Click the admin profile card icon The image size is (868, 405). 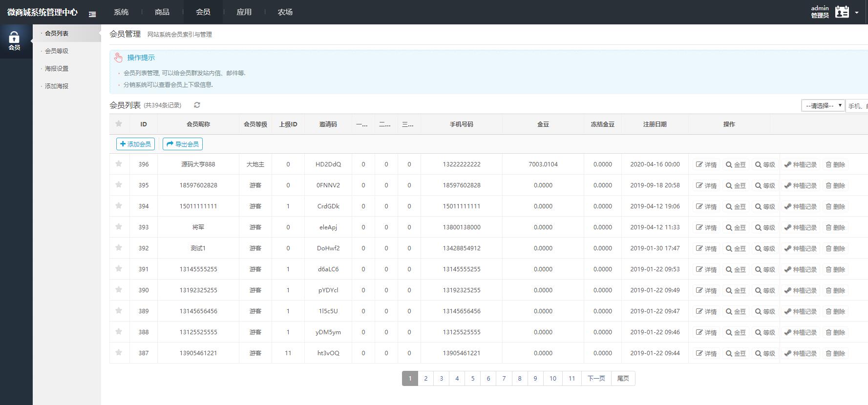(842, 12)
